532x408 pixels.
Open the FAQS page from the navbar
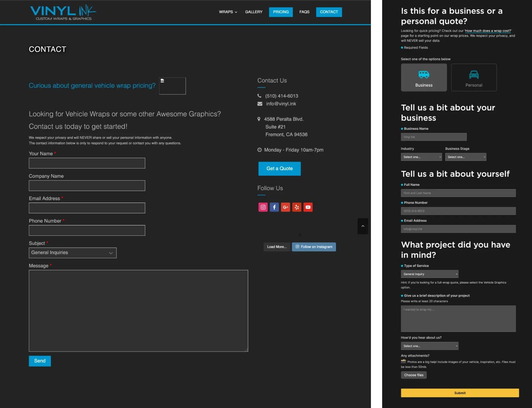tap(304, 12)
